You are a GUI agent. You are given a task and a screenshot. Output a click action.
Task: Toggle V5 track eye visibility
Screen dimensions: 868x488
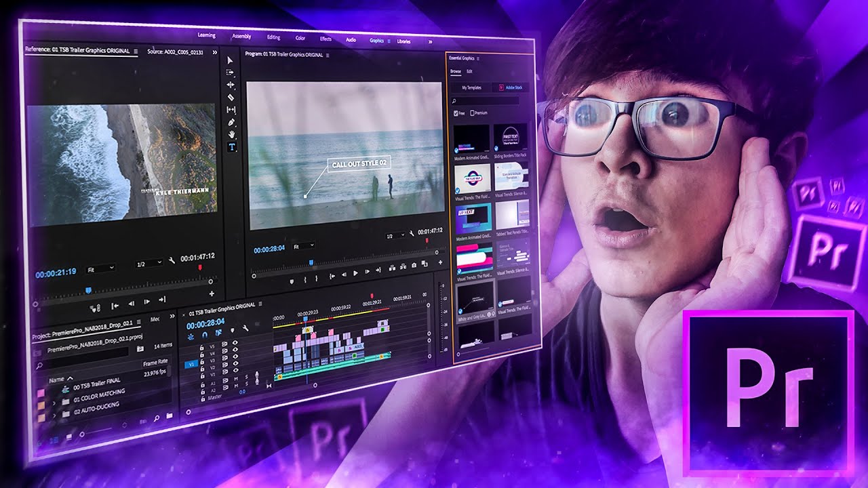click(x=235, y=342)
